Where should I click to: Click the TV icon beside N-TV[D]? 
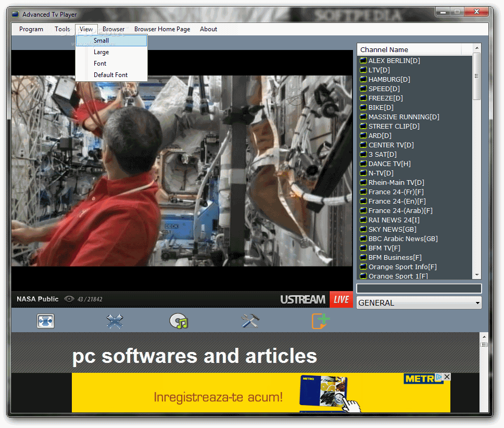coord(363,173)
